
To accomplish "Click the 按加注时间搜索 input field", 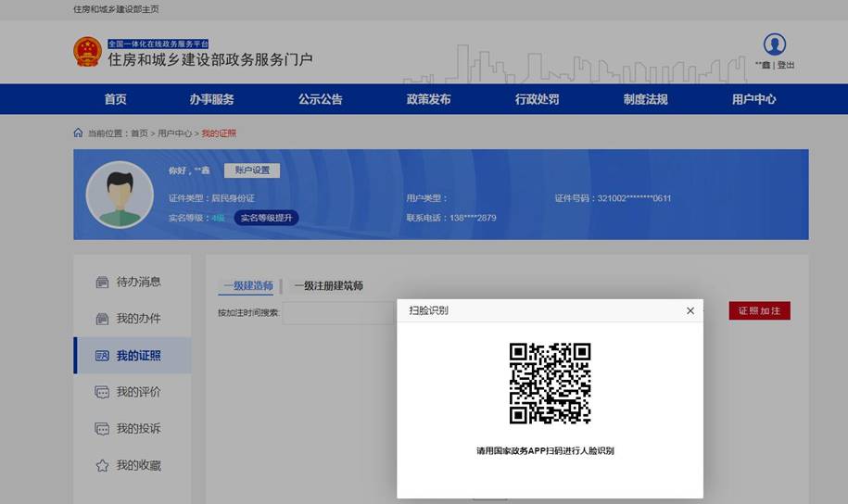I will [339, 312].
